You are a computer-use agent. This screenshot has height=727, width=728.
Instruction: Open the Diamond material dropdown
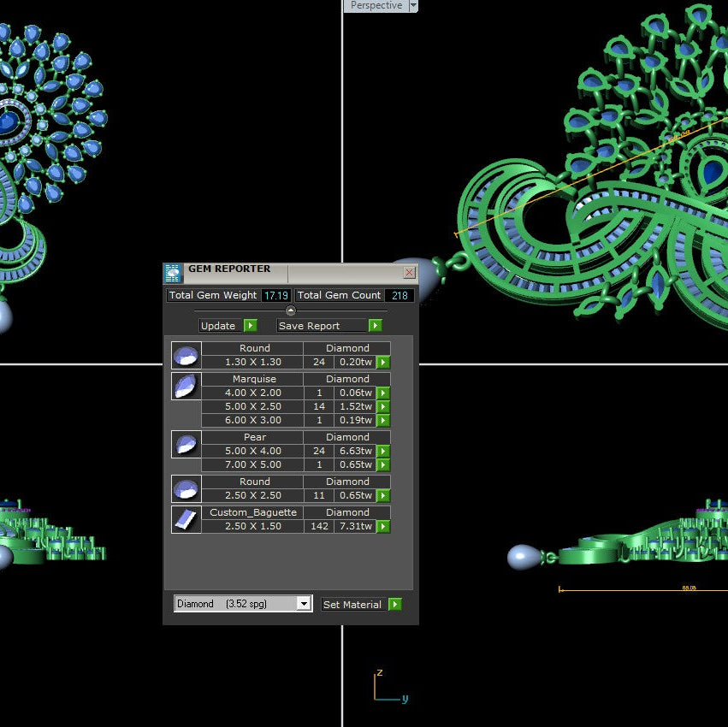click(304, 603)
